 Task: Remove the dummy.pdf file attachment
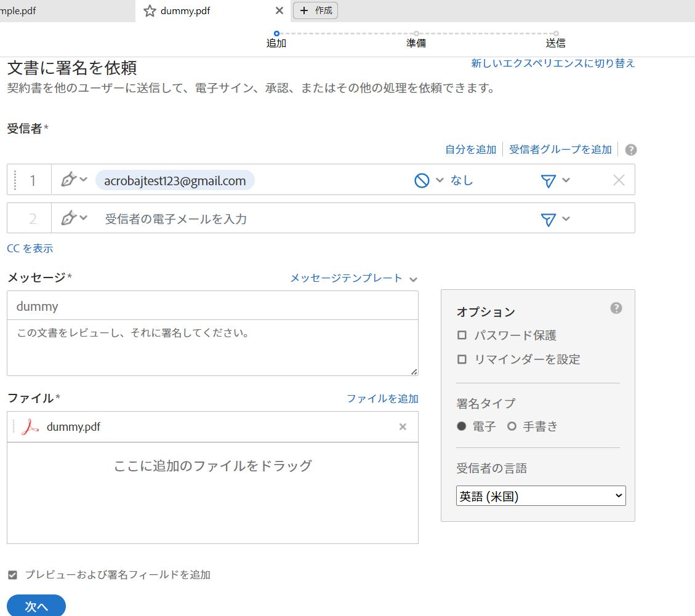point(403,426)
